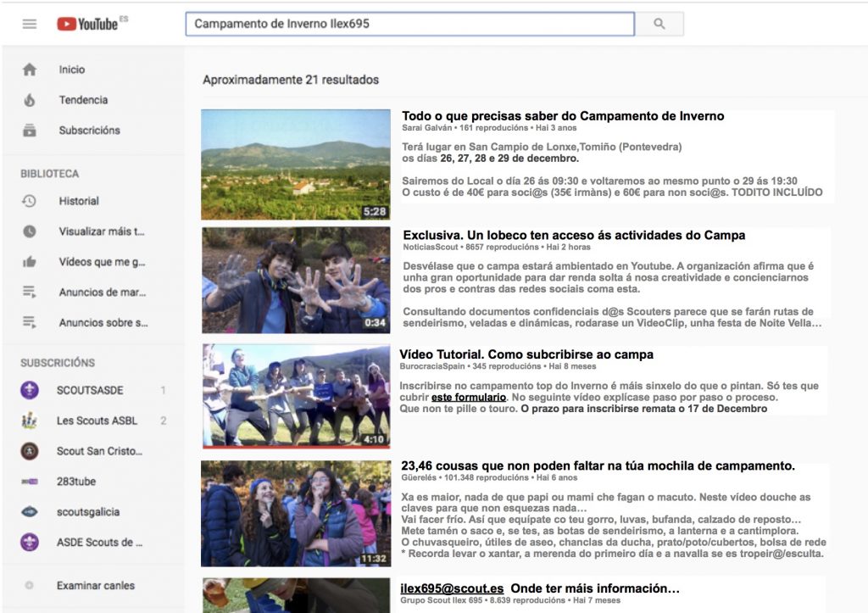Open 'Todo o que precisas saber' video title

563,116
